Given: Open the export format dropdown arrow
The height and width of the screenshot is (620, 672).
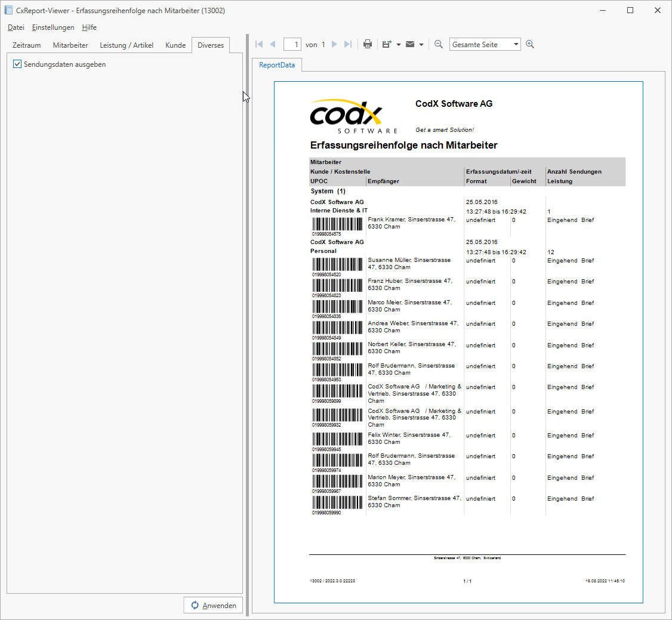Looking at the screenshot, I should click(397, 44).
